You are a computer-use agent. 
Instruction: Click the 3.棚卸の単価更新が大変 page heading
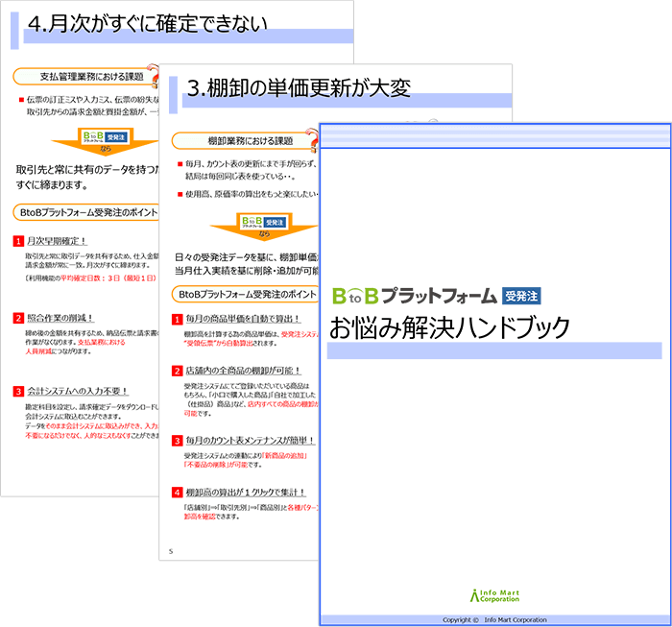(x=299, y=89)
